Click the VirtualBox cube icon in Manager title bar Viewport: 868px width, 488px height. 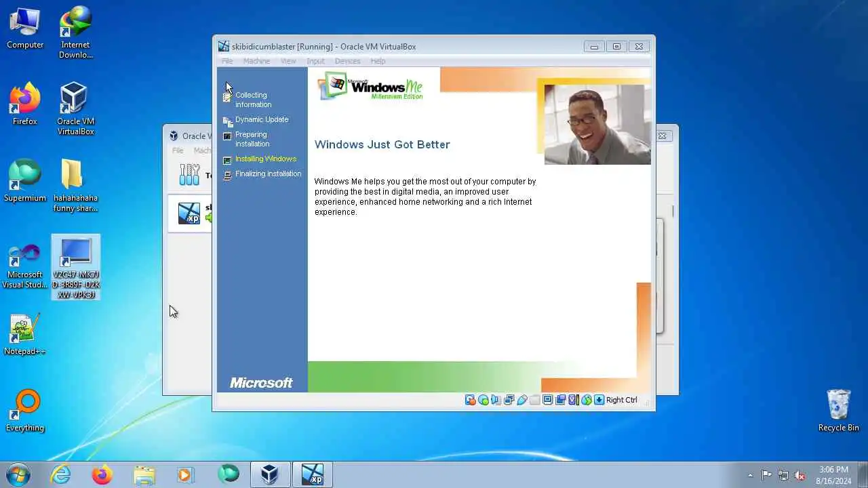[174, 136]
